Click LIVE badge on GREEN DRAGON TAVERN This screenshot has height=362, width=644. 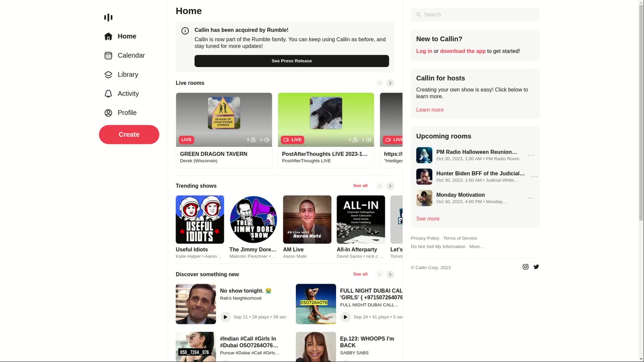tap(186, 140)
